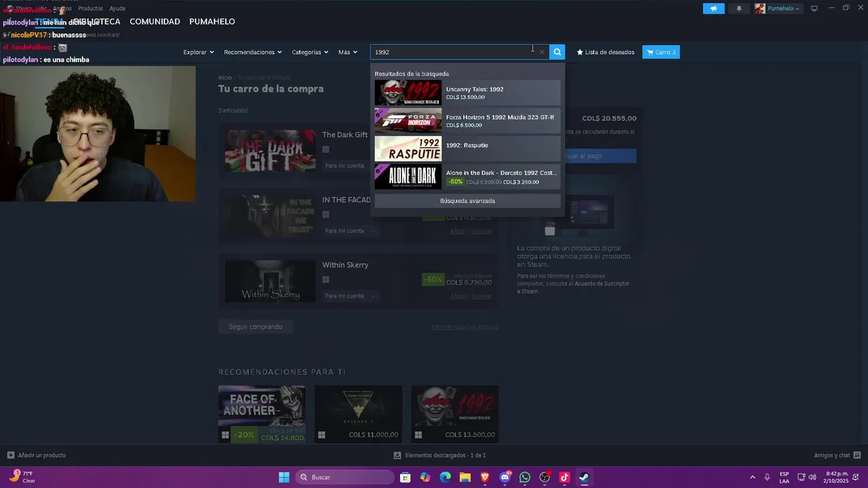Click the Inicio breadcrumb link

[x=224, y=78]
